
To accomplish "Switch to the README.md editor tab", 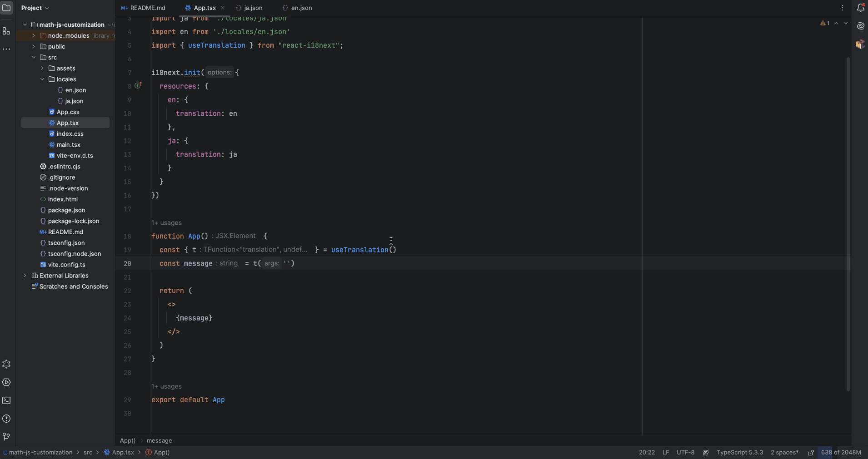I will 144,8.
